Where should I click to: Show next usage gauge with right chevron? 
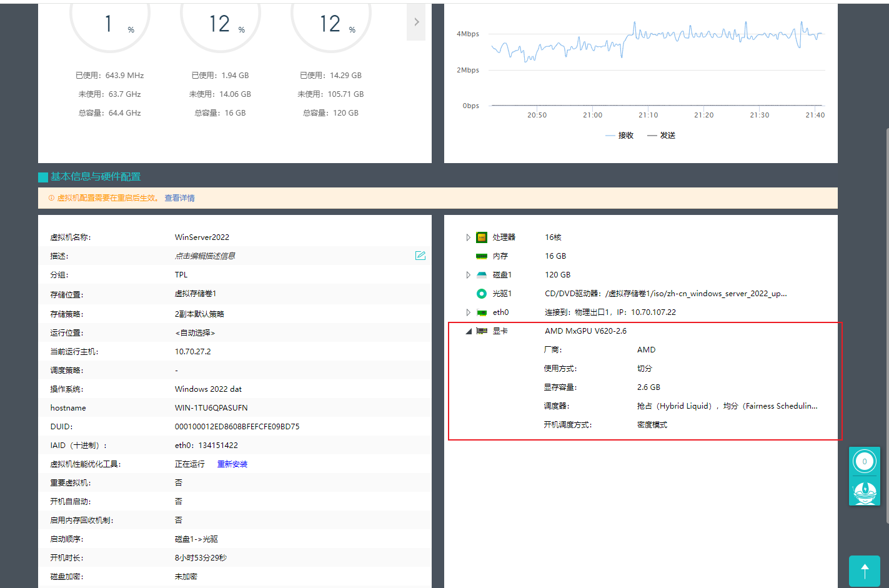pyautogui.click(x=416, y=22)
